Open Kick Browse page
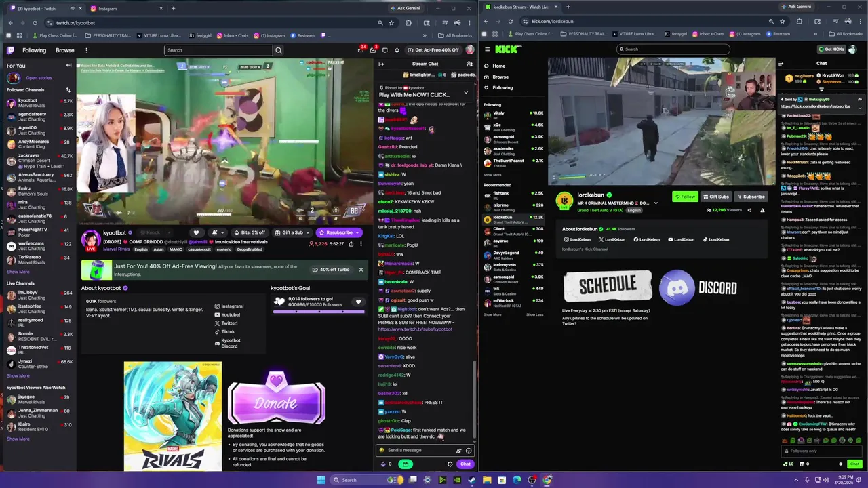The image size is (868, 488). [500, 77]
